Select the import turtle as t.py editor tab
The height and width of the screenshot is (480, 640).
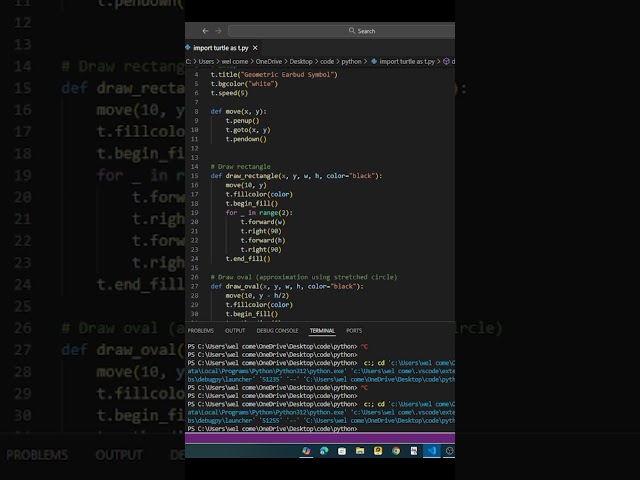pos(219,47)
